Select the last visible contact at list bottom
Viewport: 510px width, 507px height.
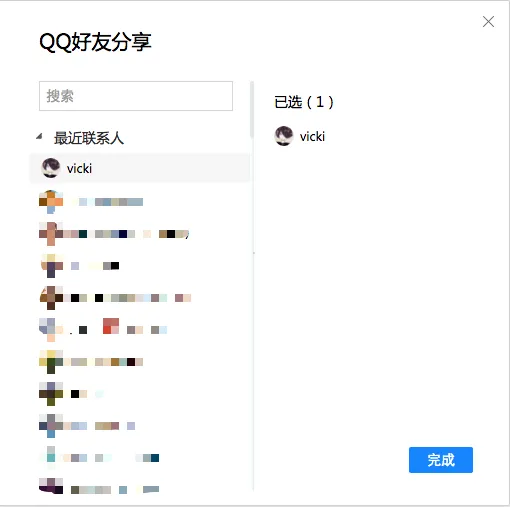[140, 488]
